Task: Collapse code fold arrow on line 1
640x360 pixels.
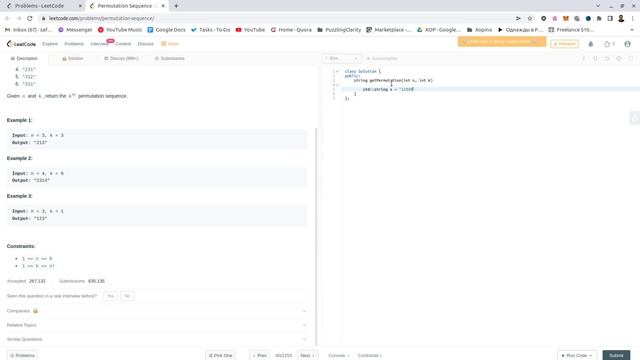Action: click(x=337, y=71)
